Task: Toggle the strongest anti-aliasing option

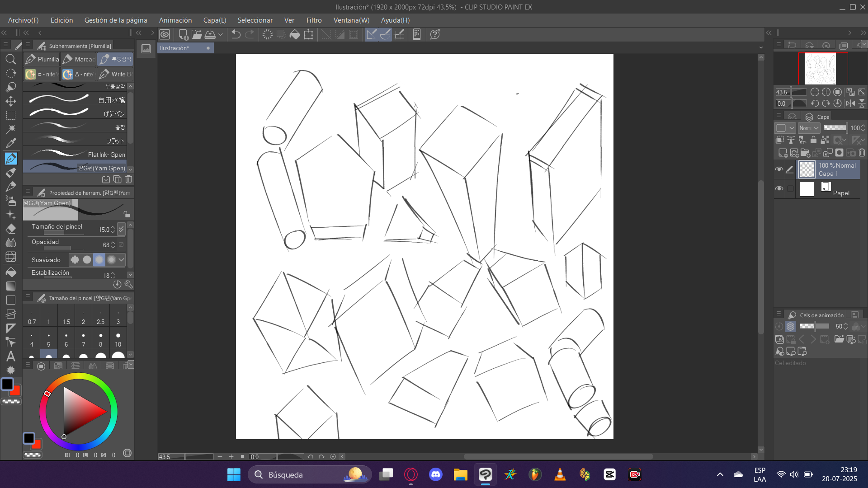Action: [x=111, y=259]
